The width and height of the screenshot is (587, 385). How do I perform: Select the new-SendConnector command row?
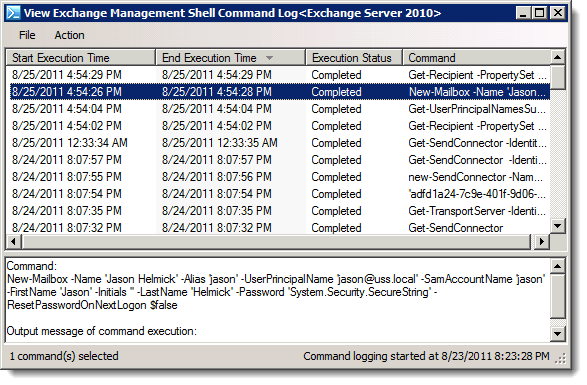click(x=280, y=177)
